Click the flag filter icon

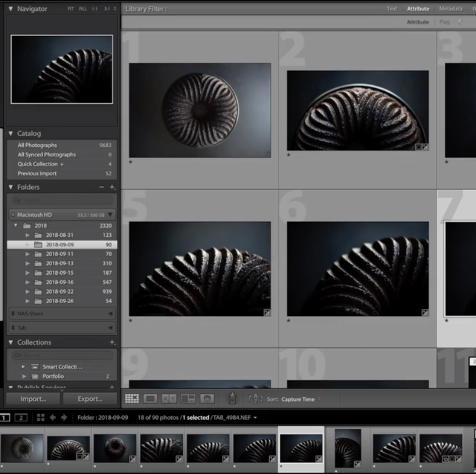pyautogui.click(x=460, y=21)
